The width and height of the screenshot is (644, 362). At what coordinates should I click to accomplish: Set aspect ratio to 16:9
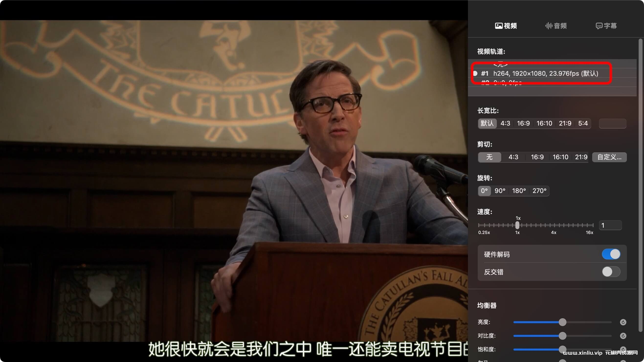point(523,123)
